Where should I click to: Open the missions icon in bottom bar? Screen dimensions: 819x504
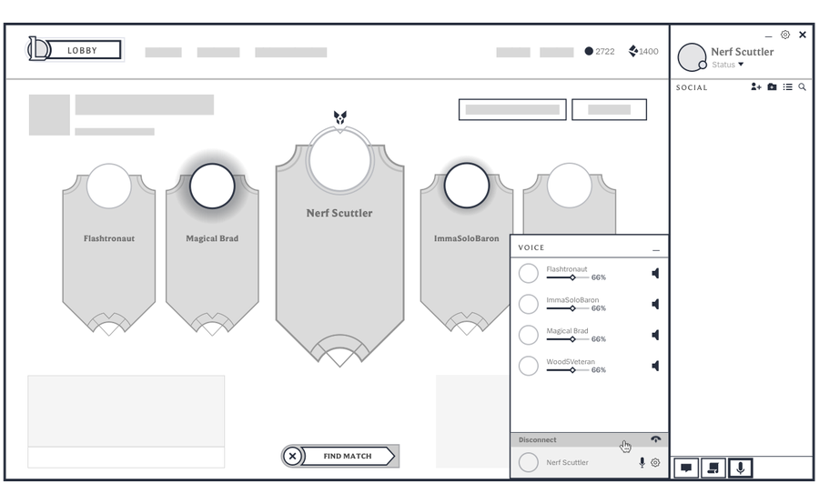tap(713, 468)
